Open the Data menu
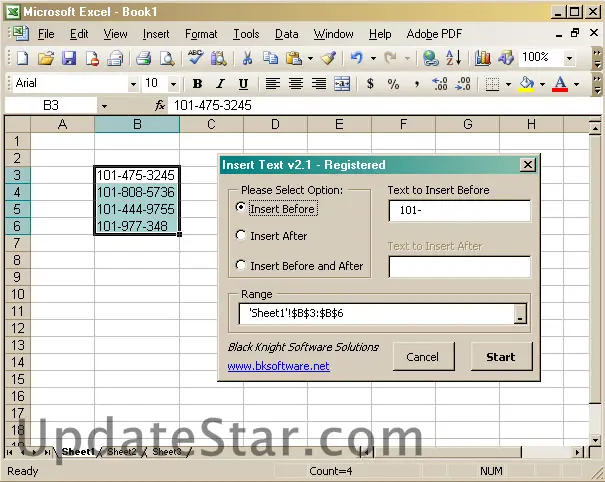Image resolution: width=605 pixels, height=482 pixels. (286, 34)
